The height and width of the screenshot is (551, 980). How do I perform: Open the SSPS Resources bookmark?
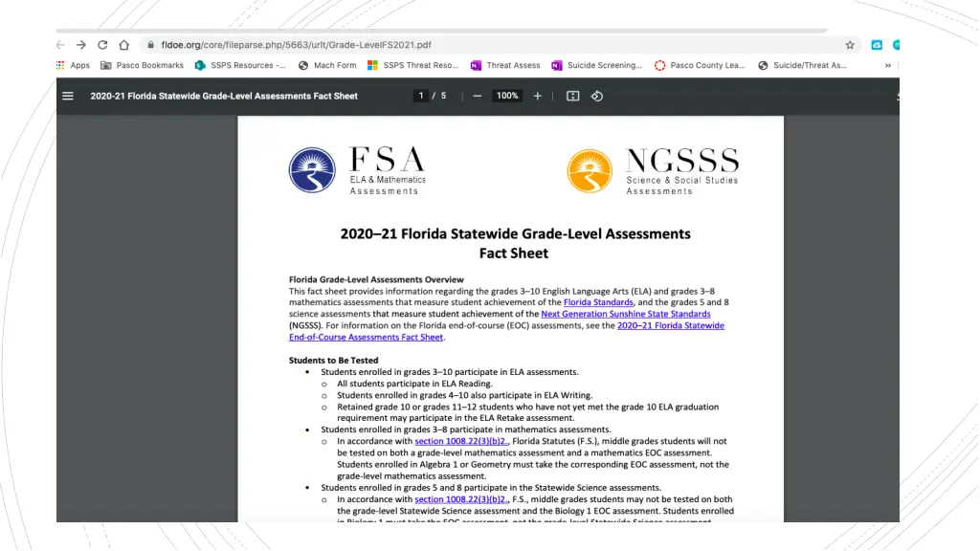(240, 65)
